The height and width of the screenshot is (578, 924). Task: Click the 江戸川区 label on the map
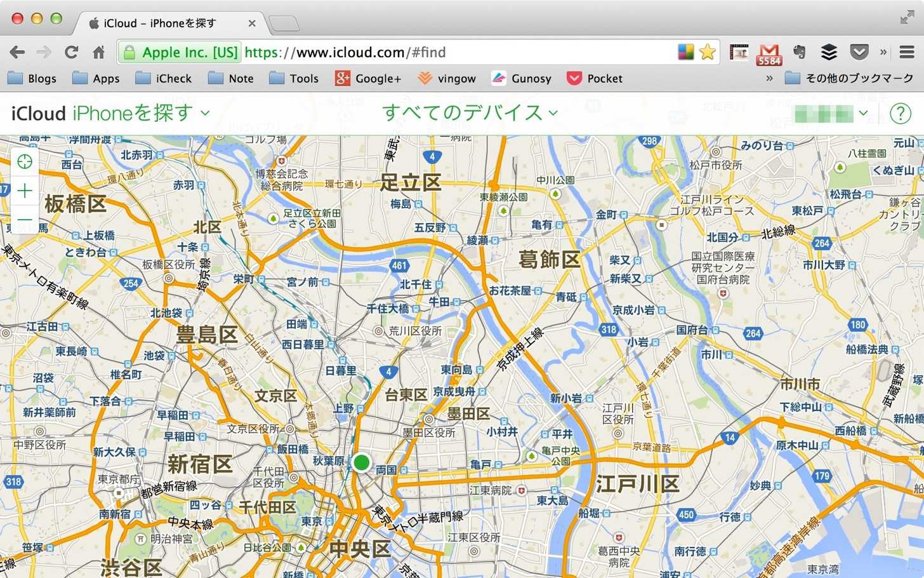[638, 484]
